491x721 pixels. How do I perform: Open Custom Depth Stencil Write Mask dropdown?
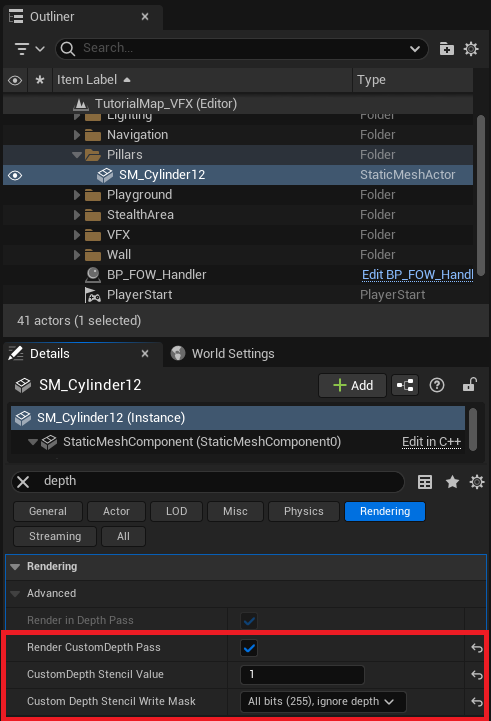(x=323, y=702)
